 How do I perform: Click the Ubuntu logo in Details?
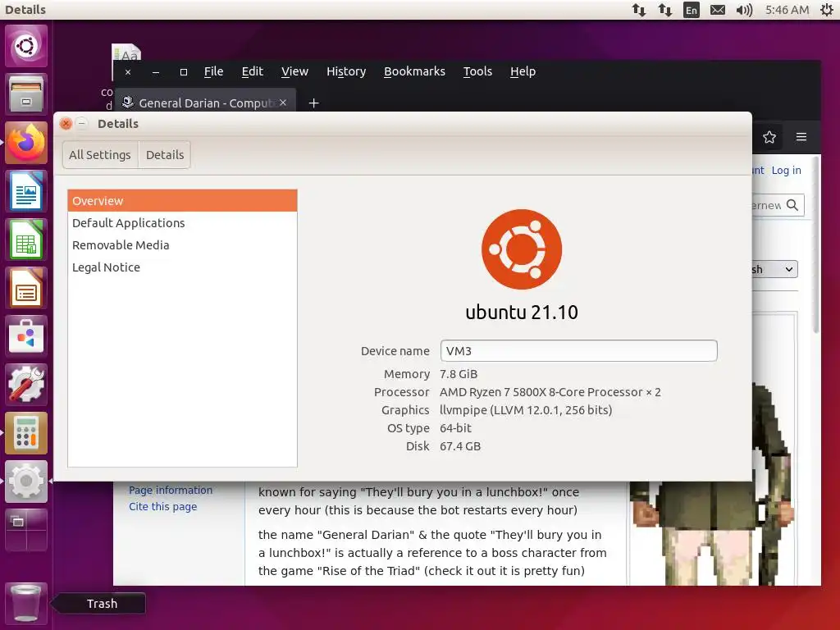click(x=522, y=249)
